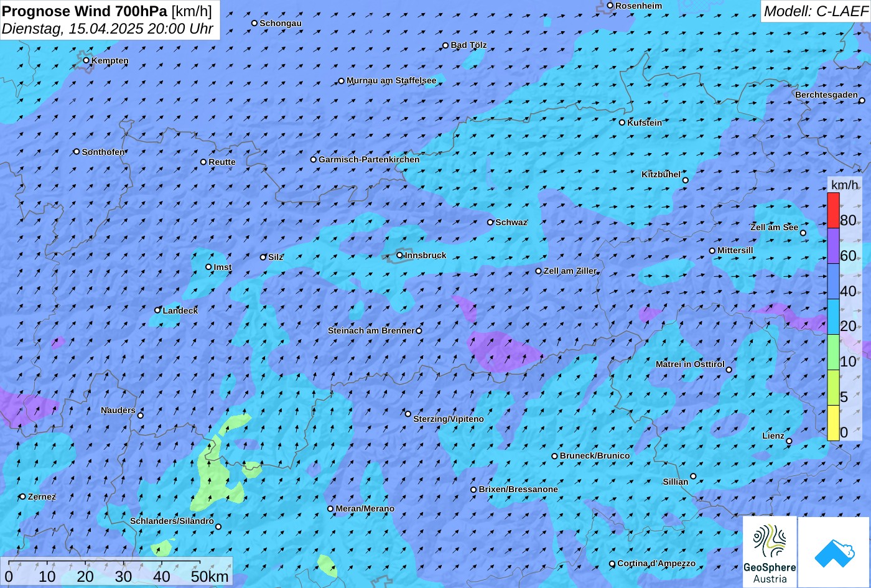Click the Kitzbühel label

click(x=661, y=174)
